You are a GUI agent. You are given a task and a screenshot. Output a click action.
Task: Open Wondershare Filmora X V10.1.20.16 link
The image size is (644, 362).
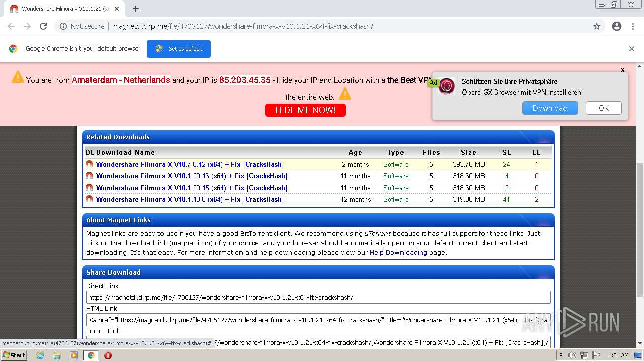tap(192, 176)
